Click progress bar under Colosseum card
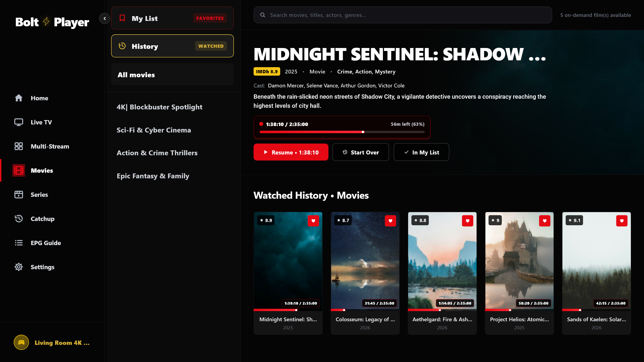Viewport: 644px width, 362px height. point(365,310)
